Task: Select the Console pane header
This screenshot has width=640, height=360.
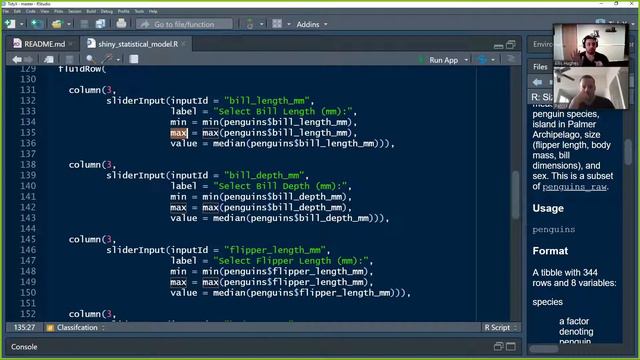Action: pyautogui.click(x=24, y=347)
